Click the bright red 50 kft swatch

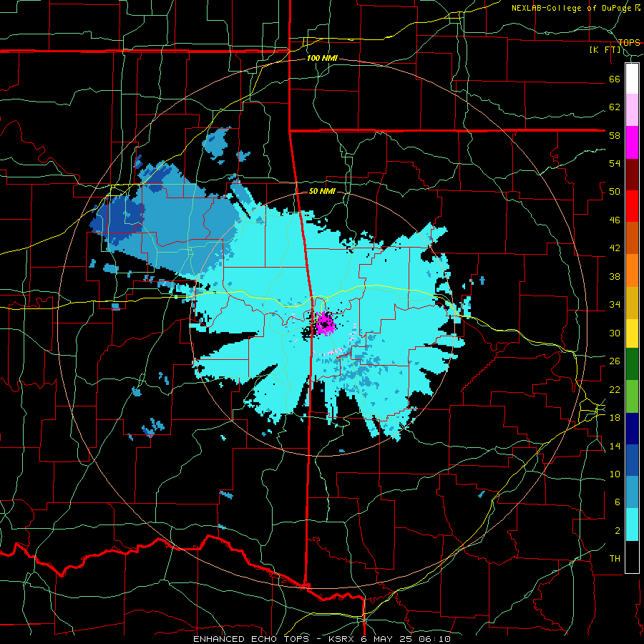tap(632, 206)
